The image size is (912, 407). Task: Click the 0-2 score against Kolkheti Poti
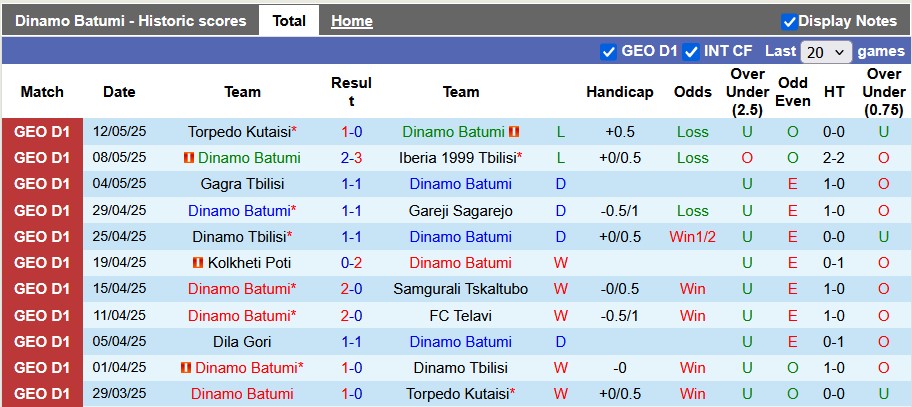tap(351, 263)
